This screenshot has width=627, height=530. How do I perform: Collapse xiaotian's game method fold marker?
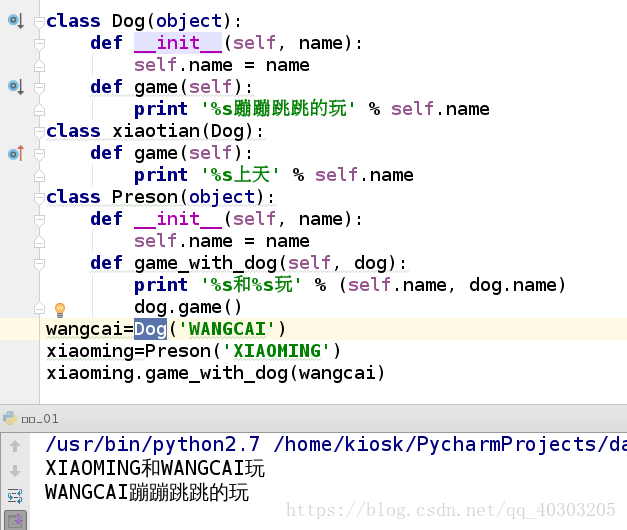(39, 153)
